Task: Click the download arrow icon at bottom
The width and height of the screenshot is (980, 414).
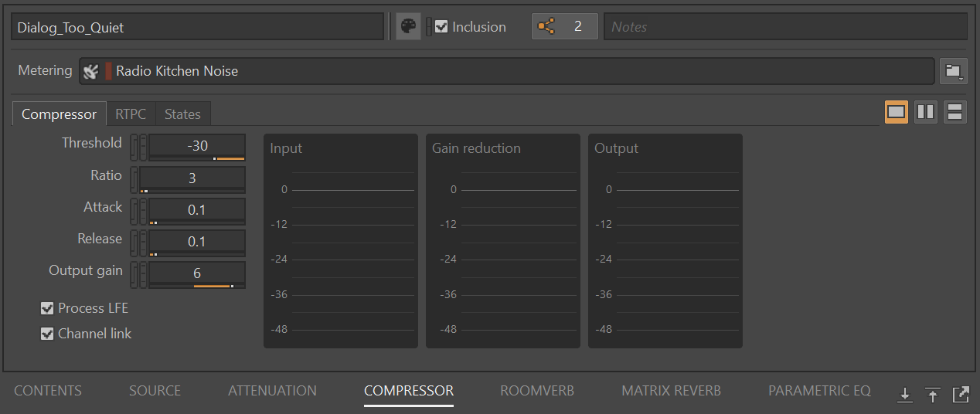Action: click(x=905, y=395)
